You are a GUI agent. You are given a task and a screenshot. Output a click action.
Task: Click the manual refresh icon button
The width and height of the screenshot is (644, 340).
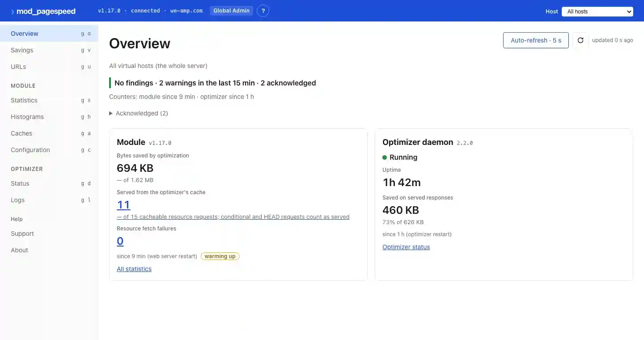580,40
